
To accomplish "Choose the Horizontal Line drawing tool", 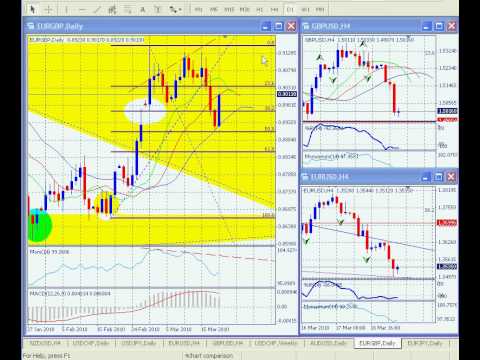I will pos(82,9).
